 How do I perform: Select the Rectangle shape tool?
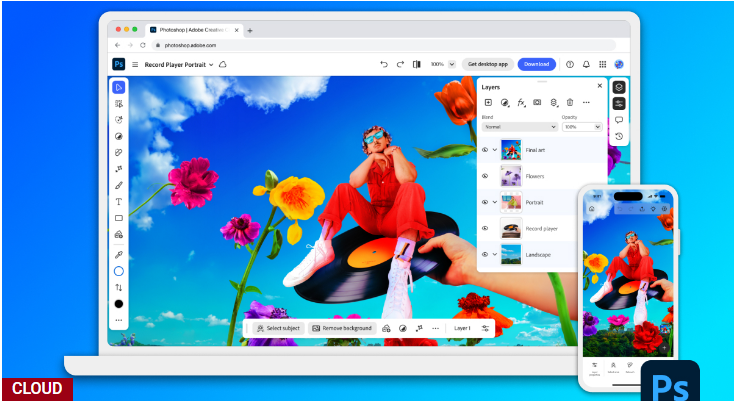click(119, 218)
